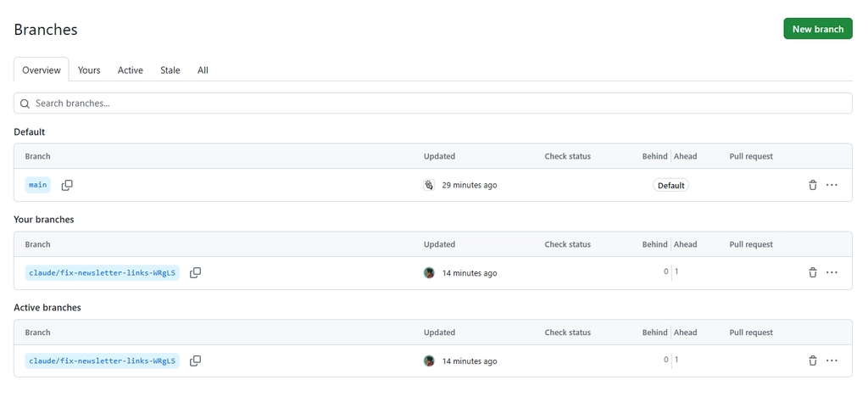This screenshot has height=408, width=868.
Task: Click Updated header in Active branches table
Action: tap(440, 333)
